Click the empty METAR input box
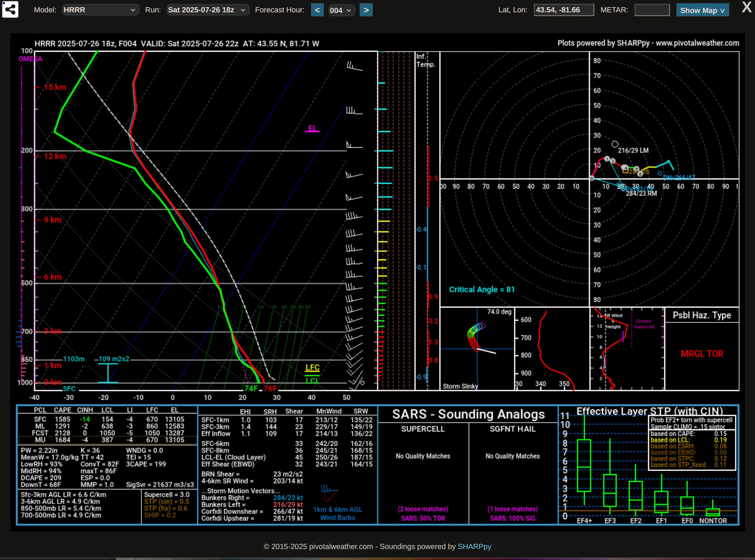This screenshot has width=755, height=560. (652, 10)
